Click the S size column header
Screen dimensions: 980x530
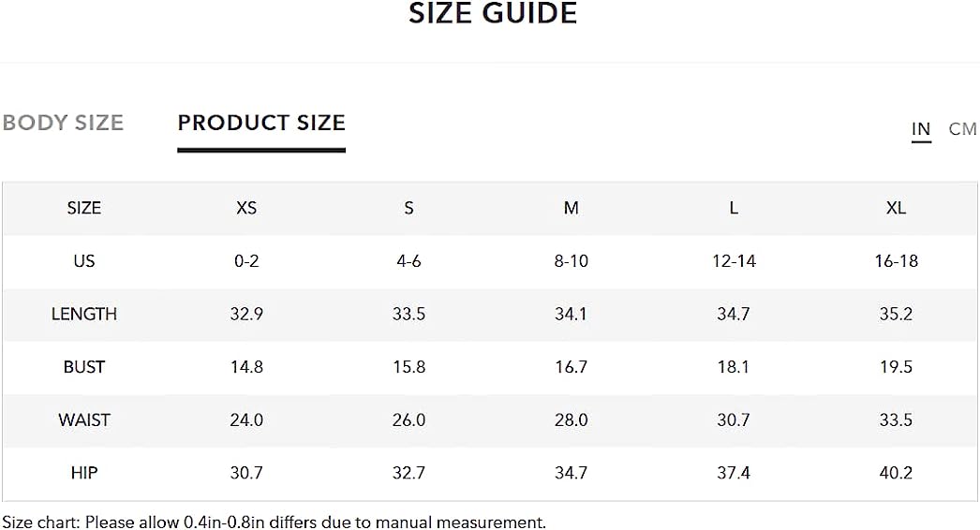(408, 208)
